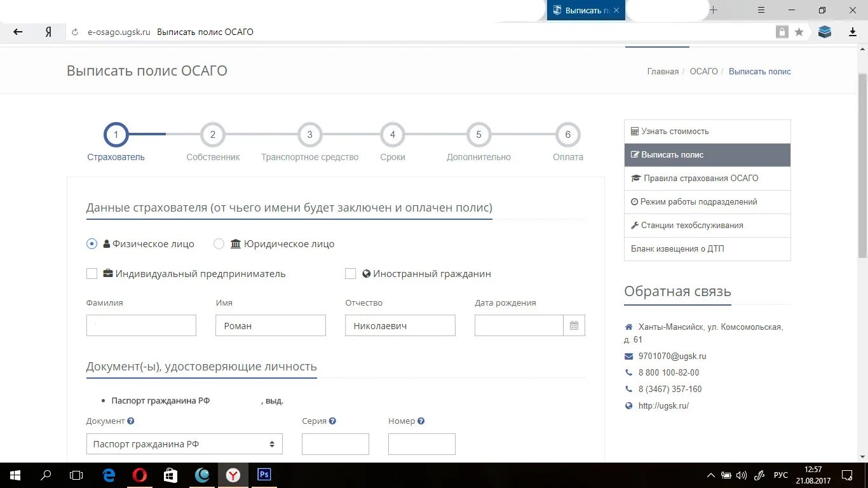Go to step 6 Оплата

point(568,135)
